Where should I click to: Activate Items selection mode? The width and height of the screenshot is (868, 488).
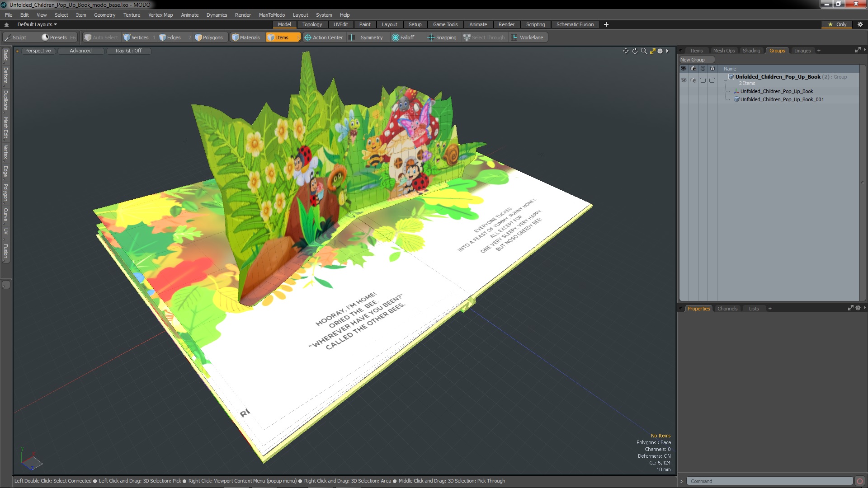(283, 38)
